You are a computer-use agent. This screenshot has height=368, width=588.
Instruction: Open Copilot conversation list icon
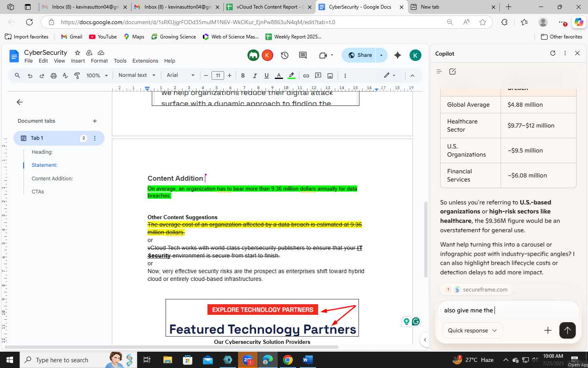(439, 71)
